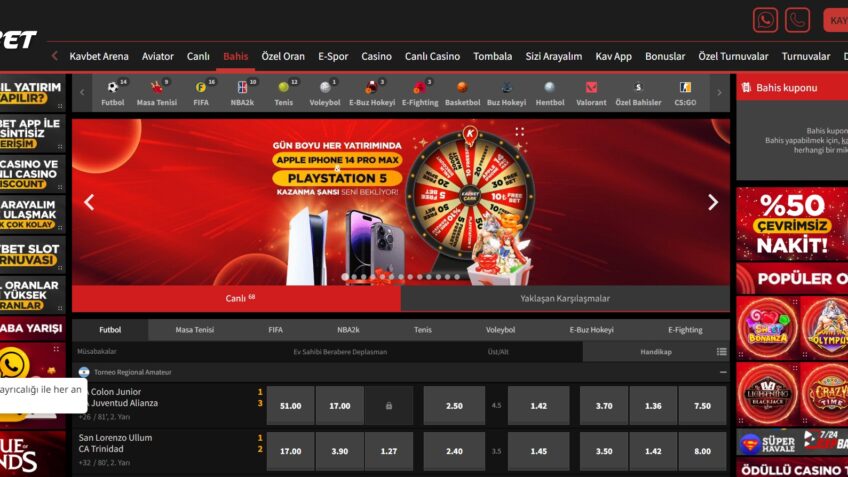
Task: Open the Bonuslar link in navigation
Action: 665,56
